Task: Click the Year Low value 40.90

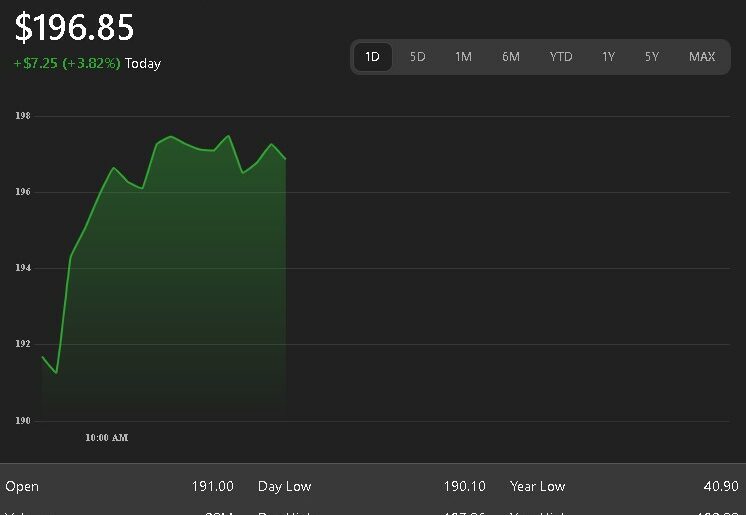Action: pyautogui.click(x=720, y=487)
